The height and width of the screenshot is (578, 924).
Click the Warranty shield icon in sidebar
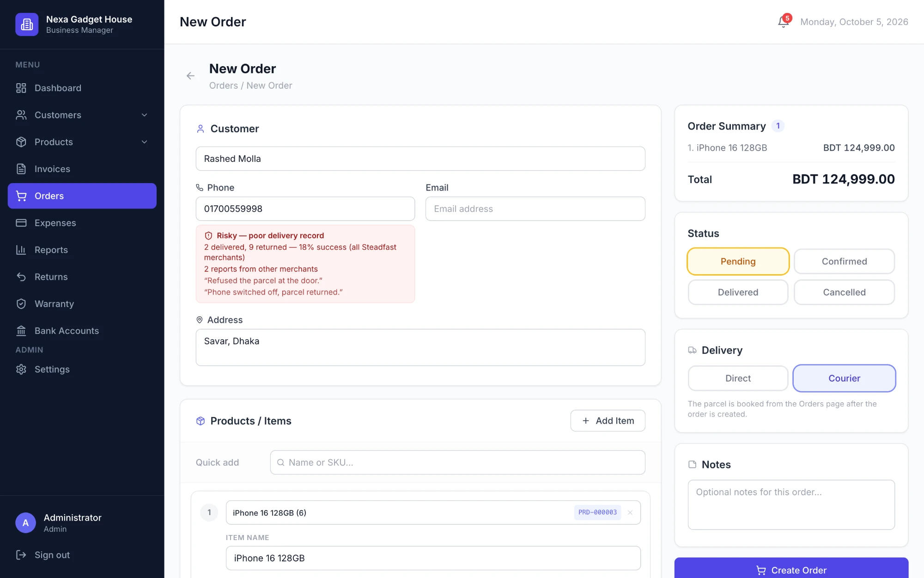click(21, 304)
